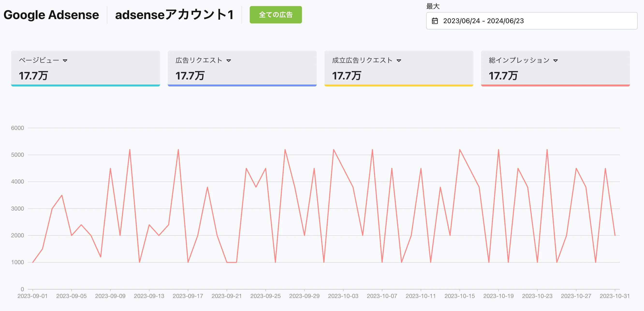This screenshot has width=644, height=311.
Task: Click the 最大 label above date picker
Action: 433,7
